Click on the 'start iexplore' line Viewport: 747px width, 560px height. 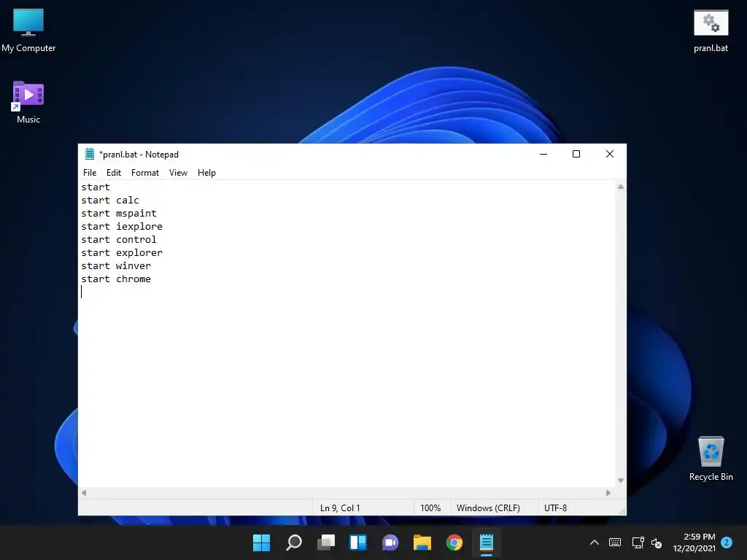coord(122,226)
